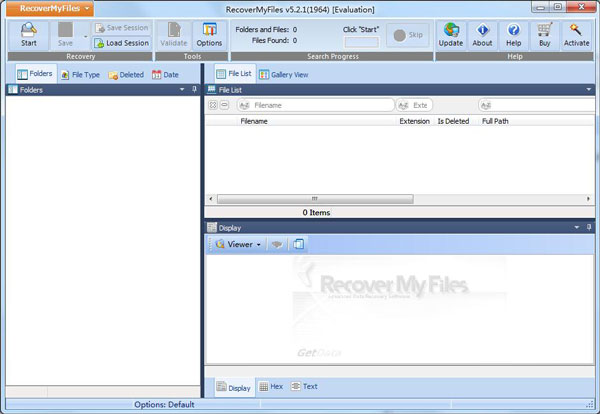Sort by the Filename column header
The image size is (600, 414).
click(x=254, y=121)
